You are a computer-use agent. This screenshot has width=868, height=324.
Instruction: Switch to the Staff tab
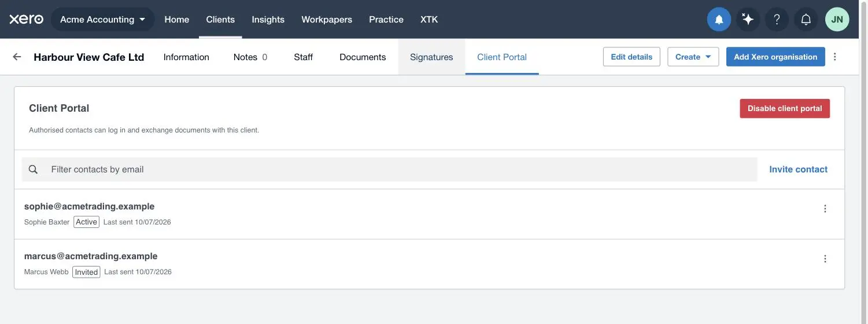[x=304, y=57]
